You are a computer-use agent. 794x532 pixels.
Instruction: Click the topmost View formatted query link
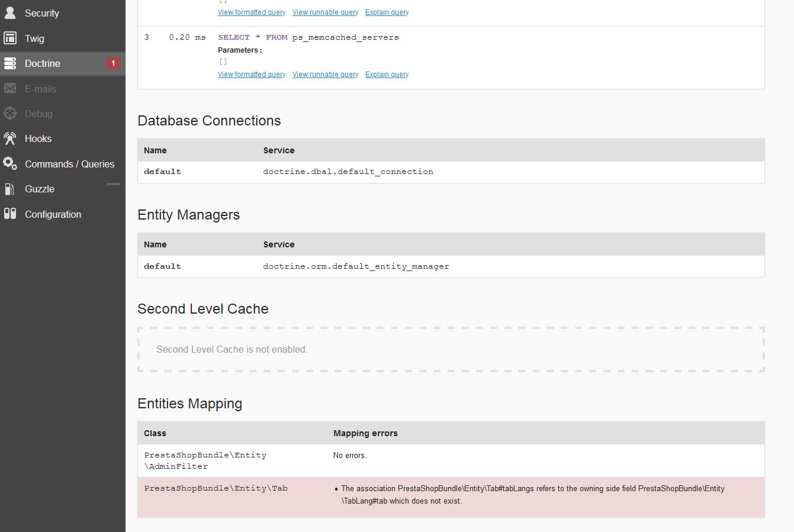(251, 12)
